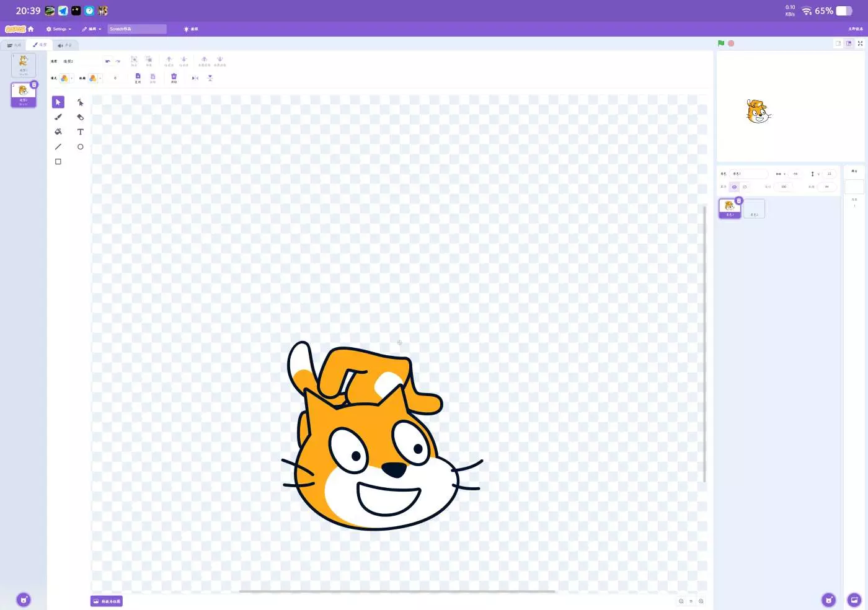Click the Paste icon in toolbar

[x=153, y=77]
